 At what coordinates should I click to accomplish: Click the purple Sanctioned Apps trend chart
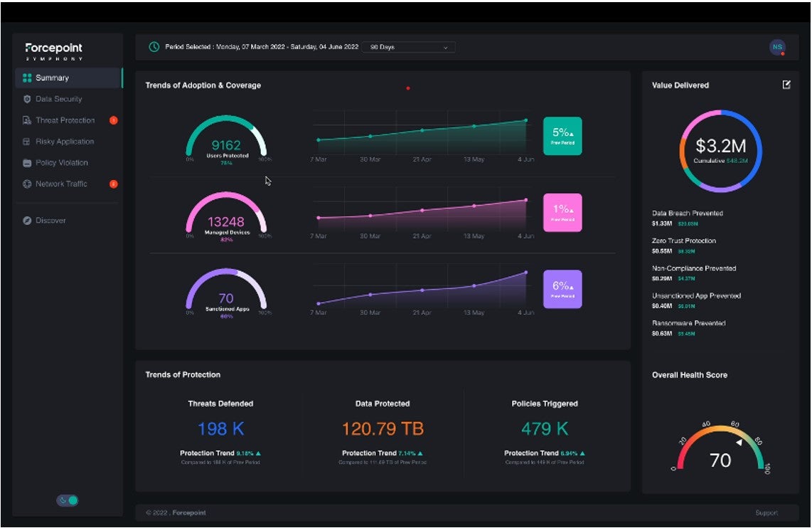point(422,289)
